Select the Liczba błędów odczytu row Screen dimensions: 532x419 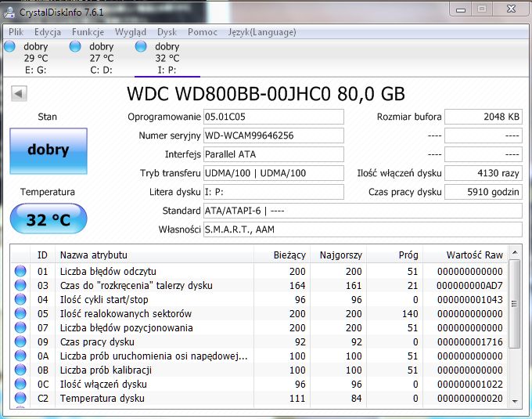pyautogui.click(x=260, y=271)
